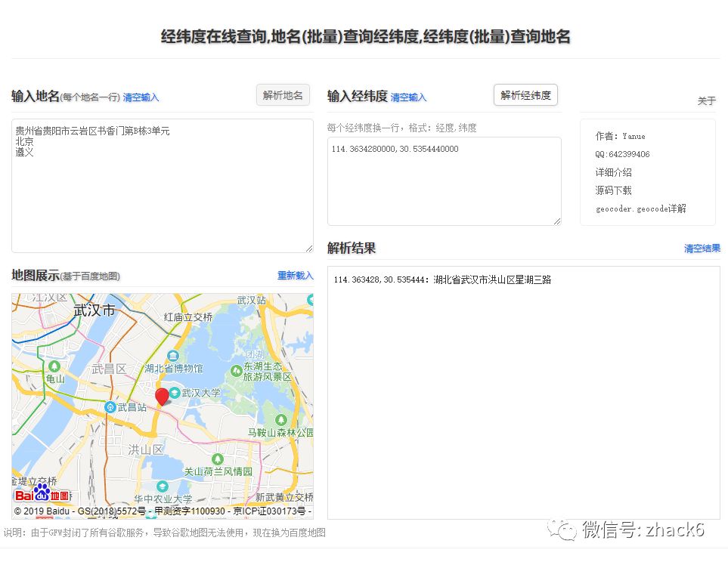The image size is (728, 562).
Task: Click the 东湖生态旅游风景区 park icon
Action: click(237, 371)
